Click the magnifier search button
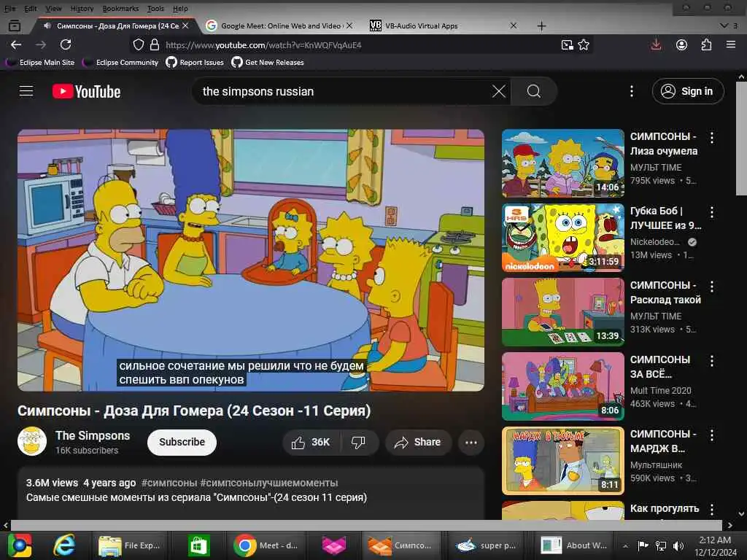This screenshot has width=747, height=560. click(533, 91)
